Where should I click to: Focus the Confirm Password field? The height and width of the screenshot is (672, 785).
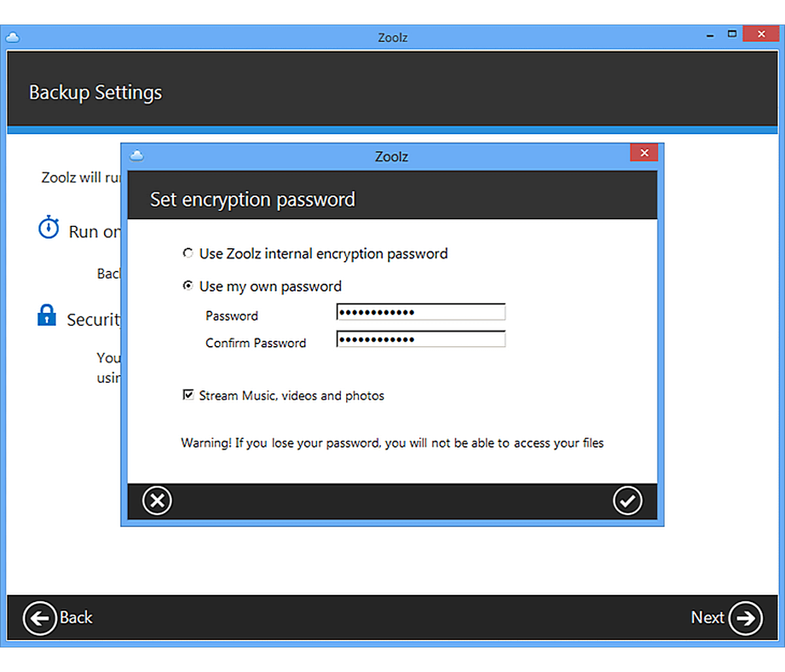[421, 339]
